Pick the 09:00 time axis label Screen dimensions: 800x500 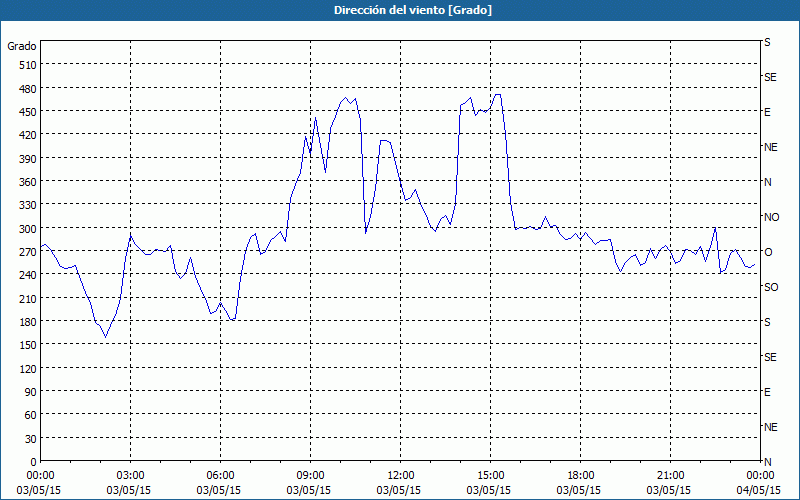coord(310,476)
